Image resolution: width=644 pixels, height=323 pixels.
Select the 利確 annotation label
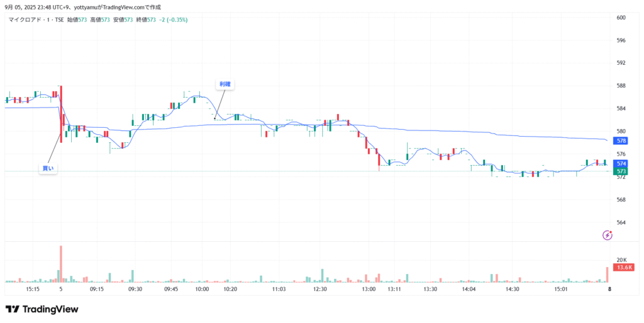tap(225, 84)
